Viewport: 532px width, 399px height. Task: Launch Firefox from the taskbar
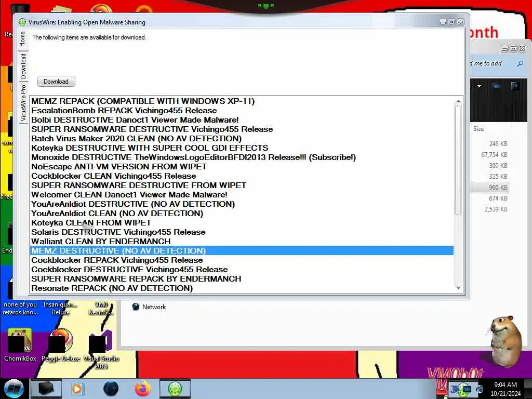pos(143,389)
